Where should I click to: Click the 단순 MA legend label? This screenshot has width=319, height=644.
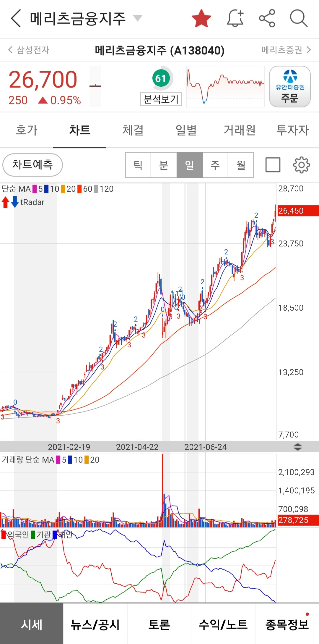(16, 189)
